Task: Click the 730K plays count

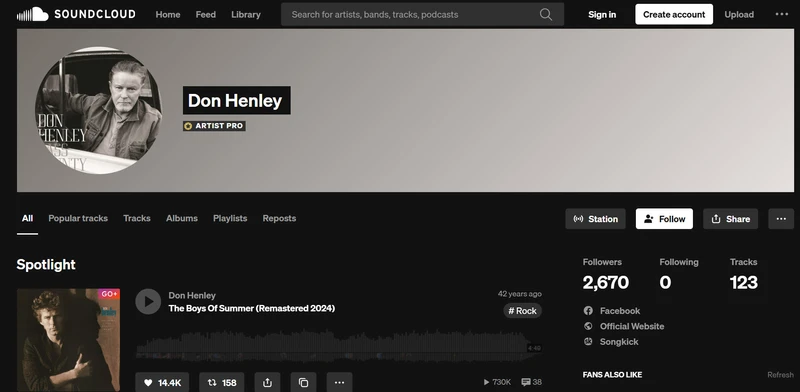Action: 497,382
